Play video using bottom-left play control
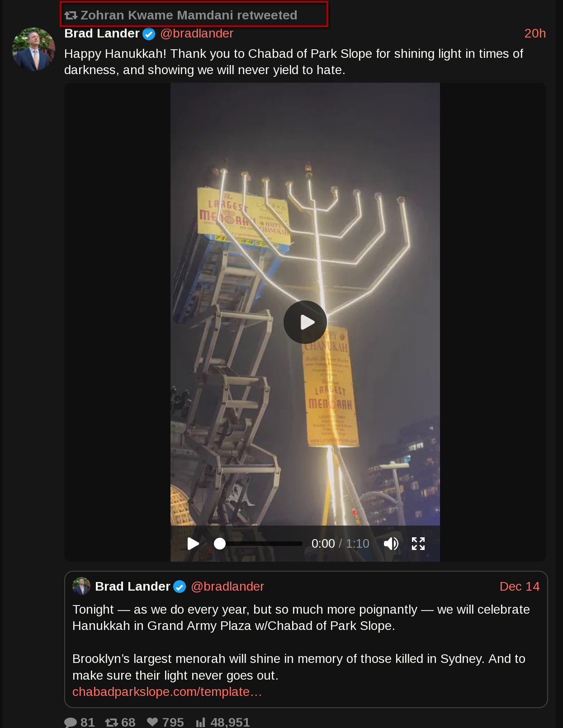563x728 pixels. [193, 544]
